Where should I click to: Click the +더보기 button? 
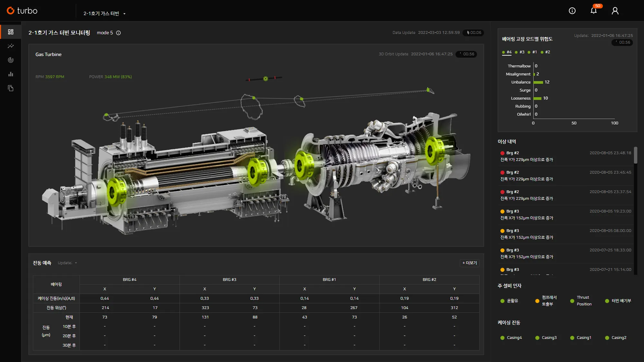(x=469, y=263)
